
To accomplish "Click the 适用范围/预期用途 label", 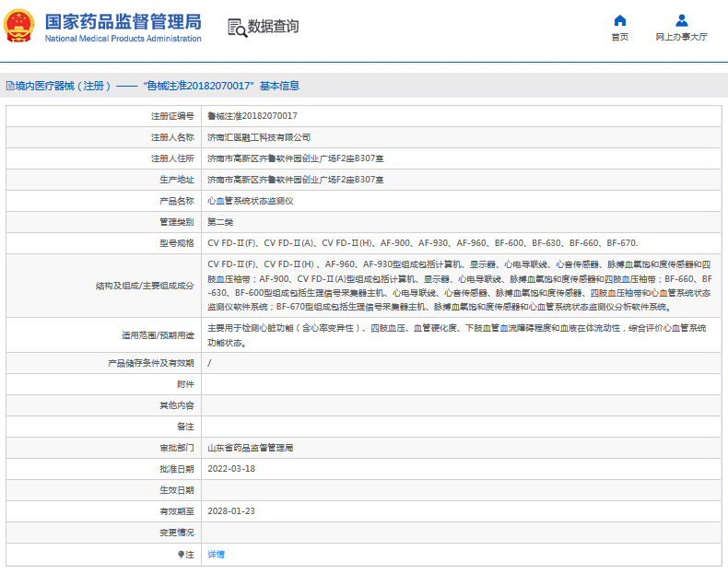I will click(x=158, y=335).
